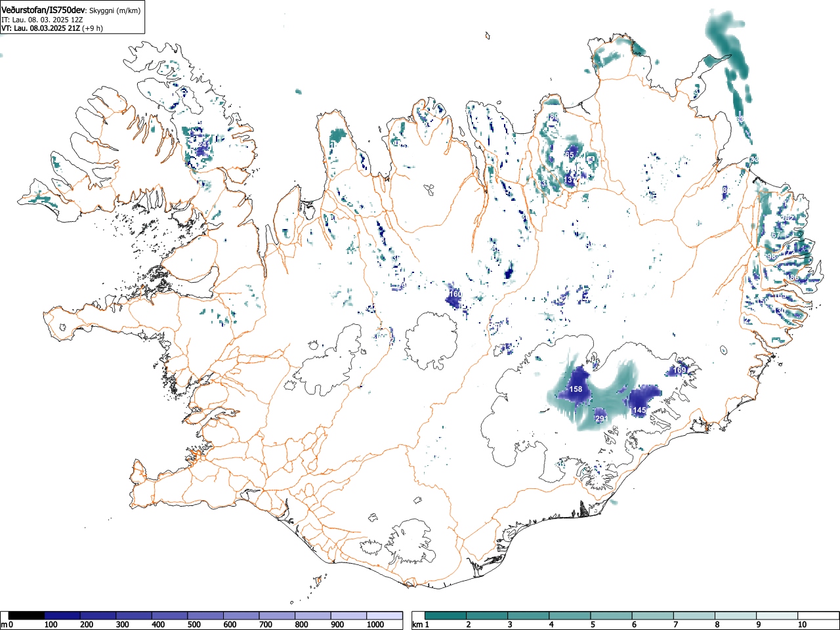Click the 1000 tick label on meter legend
Image resolution: width=840 pixels, height=630 pixels.
(x=375, y=625)
